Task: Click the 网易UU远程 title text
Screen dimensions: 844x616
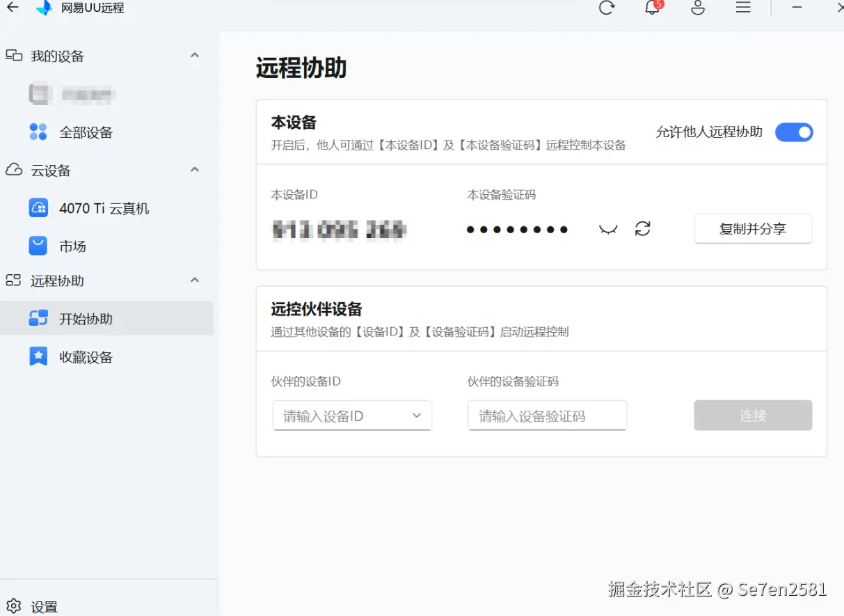Action: click(x=93, y=8)
